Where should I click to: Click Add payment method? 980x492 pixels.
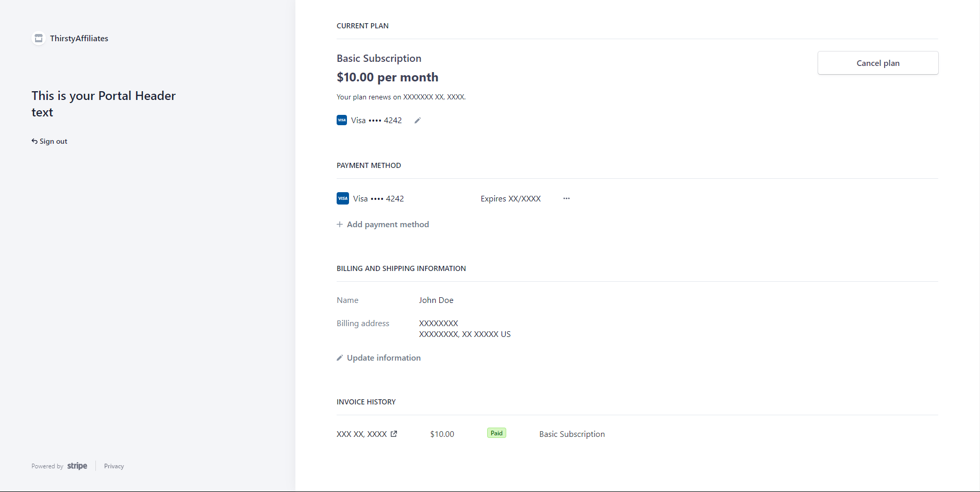[383, 225]
